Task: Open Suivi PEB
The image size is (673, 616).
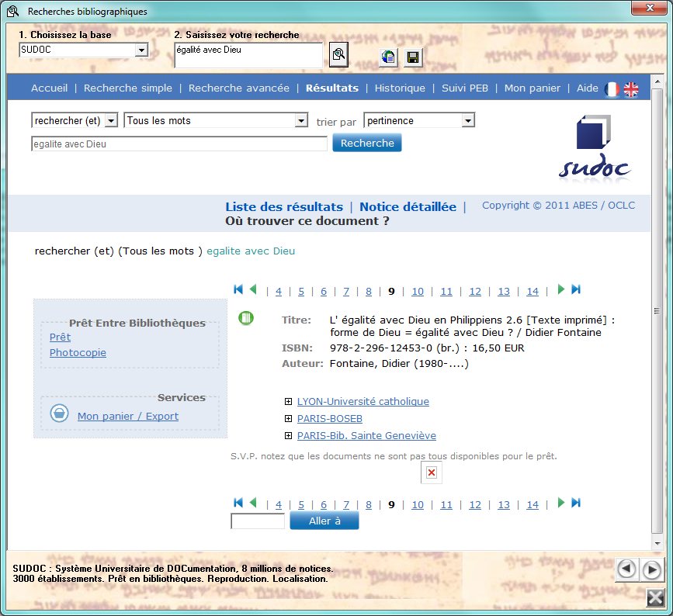Action: [x=465, y=88]
